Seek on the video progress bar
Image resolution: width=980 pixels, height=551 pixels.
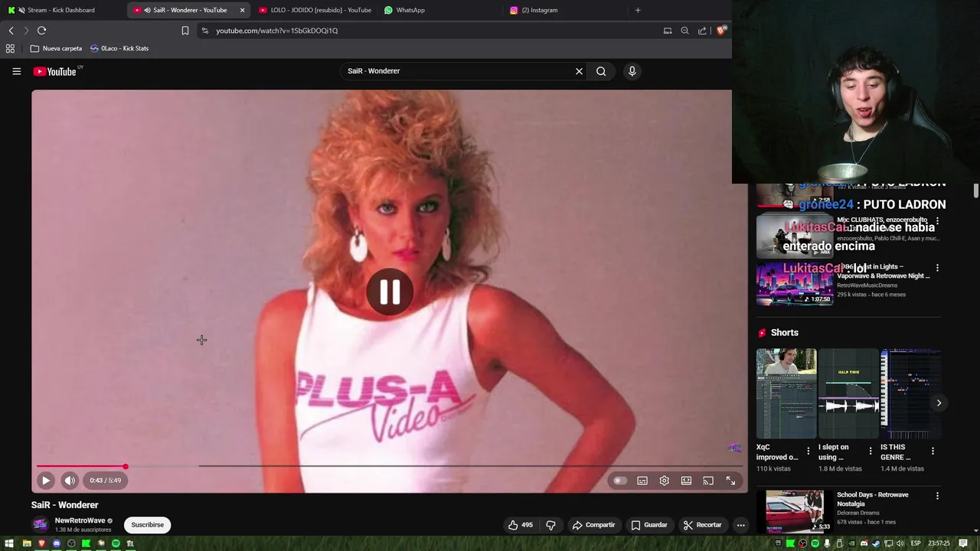(x=389, y=466)
